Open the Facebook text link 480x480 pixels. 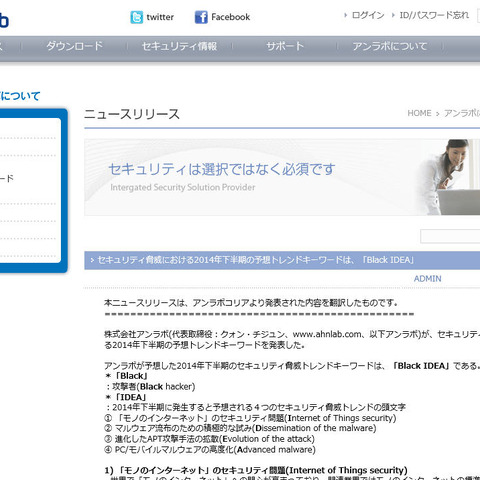pyautogui.click(x=231, y=17)
